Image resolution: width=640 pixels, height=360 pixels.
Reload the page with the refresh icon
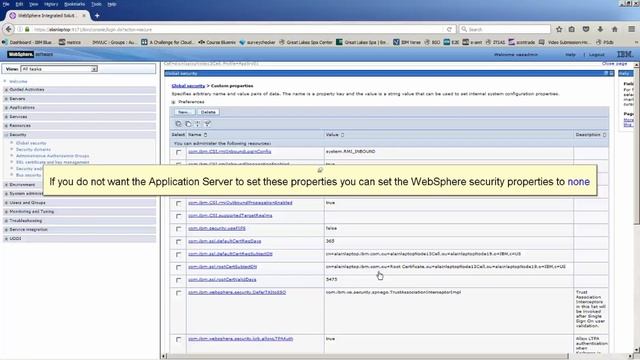click(449, 29)
